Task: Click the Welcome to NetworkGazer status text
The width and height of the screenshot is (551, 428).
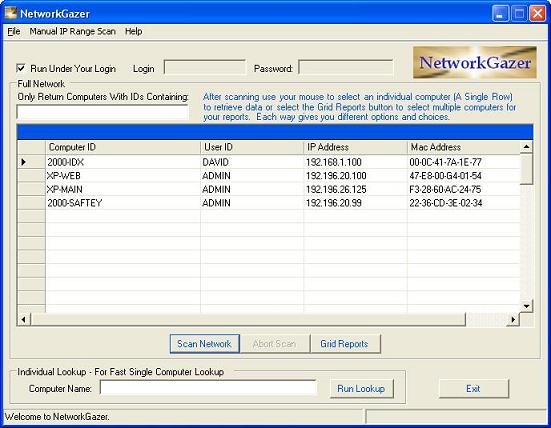Action: [x=57, y=417]
